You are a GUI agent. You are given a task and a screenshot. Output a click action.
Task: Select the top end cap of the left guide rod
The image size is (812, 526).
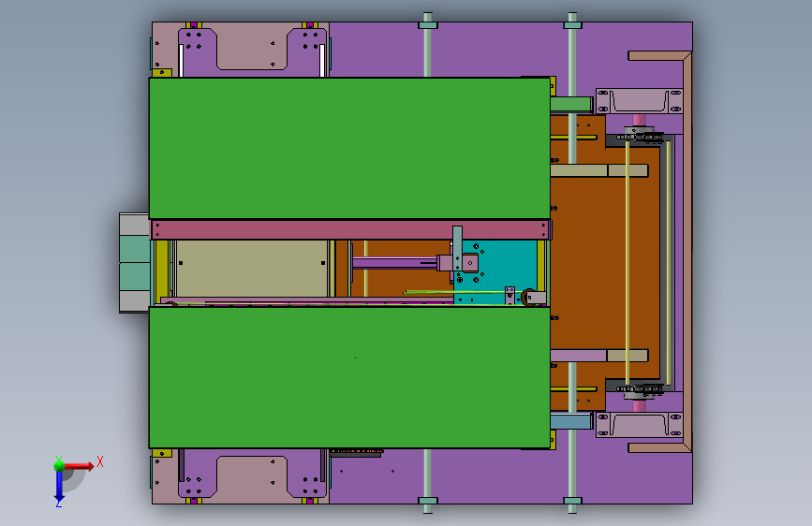click(428, 24)
